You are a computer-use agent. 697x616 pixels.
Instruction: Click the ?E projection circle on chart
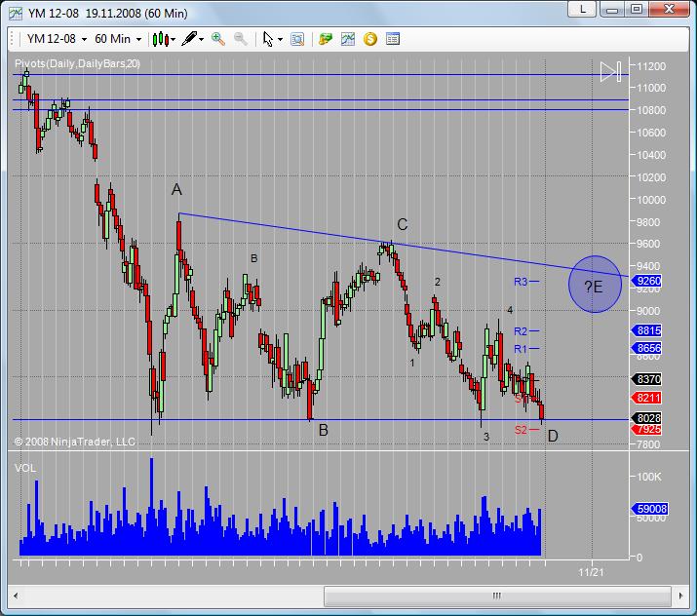pos(595,285)
